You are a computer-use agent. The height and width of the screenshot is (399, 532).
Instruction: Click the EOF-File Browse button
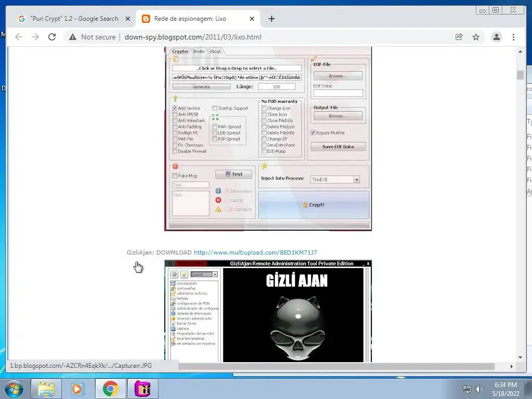click(338, 76)
